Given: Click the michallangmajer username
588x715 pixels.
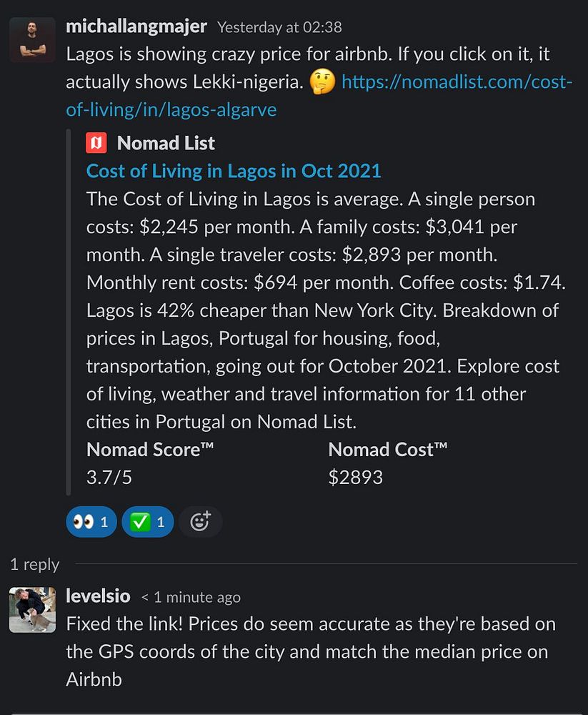Looking at the screenshot, I should (136, 26).
